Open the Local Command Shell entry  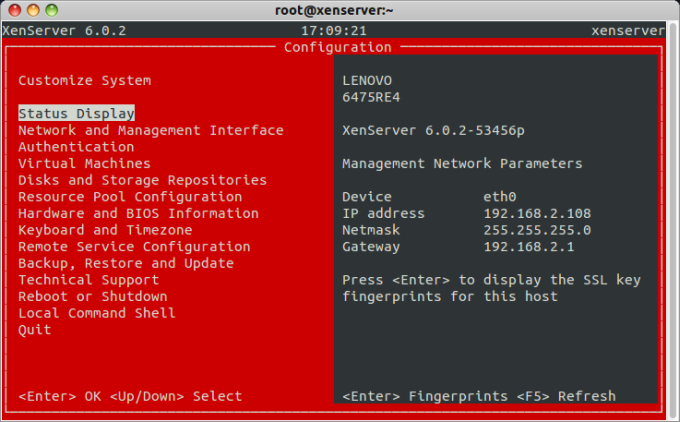pyautogui.click(x=97, y=313)
